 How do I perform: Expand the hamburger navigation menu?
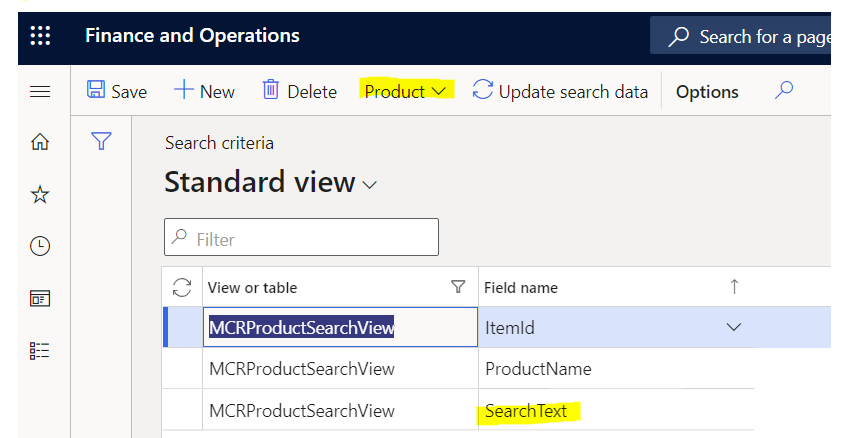coord(40,92)
